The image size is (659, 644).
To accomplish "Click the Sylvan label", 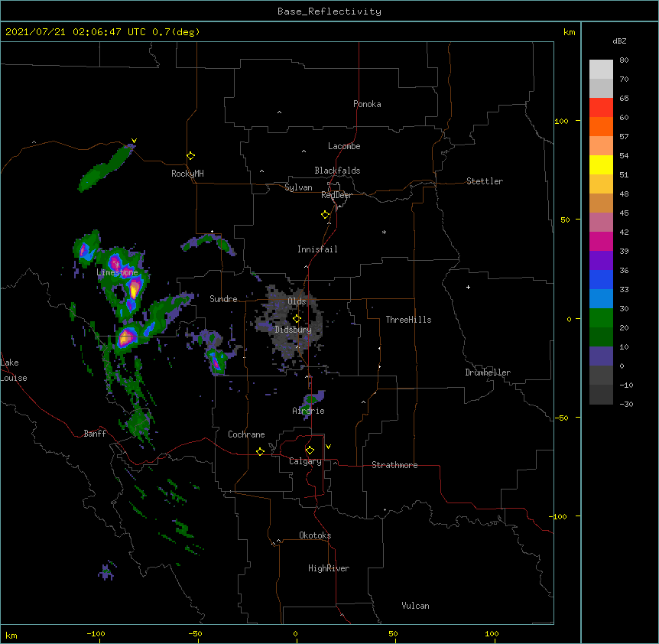I will [x=298, y=187].
